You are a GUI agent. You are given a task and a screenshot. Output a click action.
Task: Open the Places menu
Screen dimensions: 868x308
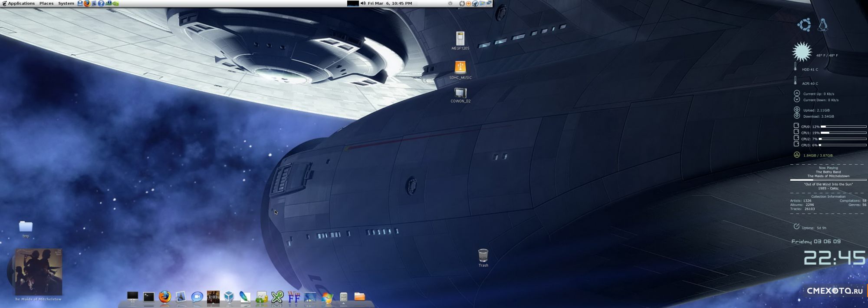click(x=46, y=3)
